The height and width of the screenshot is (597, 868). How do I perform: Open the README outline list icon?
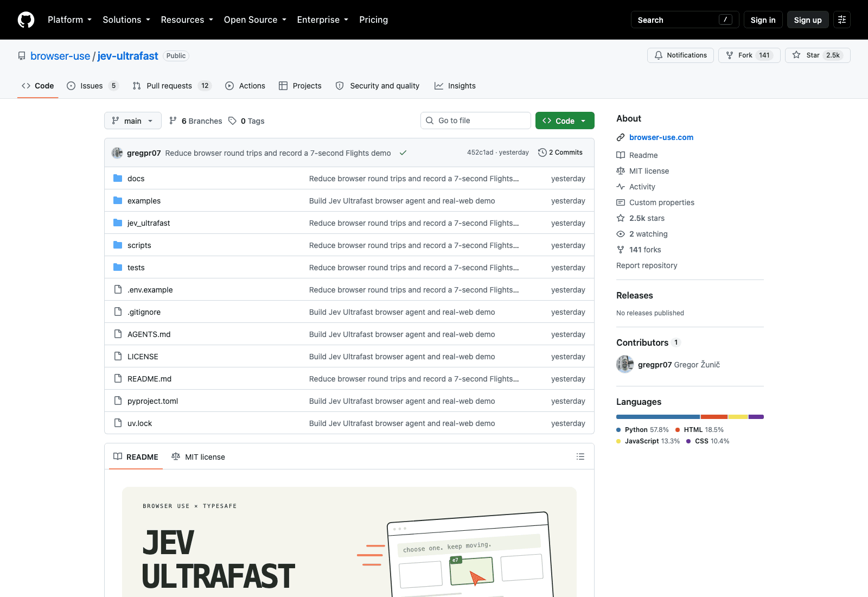(580, 456)
